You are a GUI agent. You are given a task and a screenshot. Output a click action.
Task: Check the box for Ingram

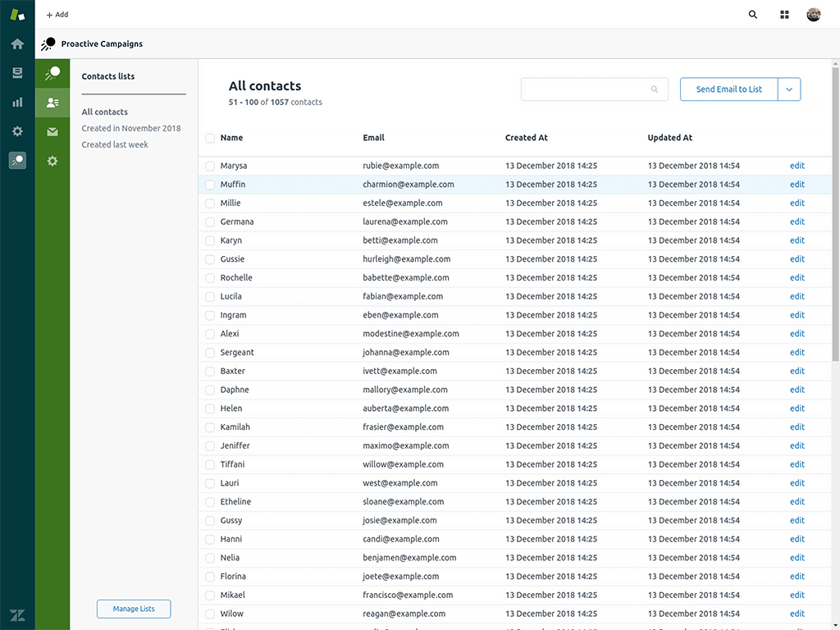coord(210,316)
